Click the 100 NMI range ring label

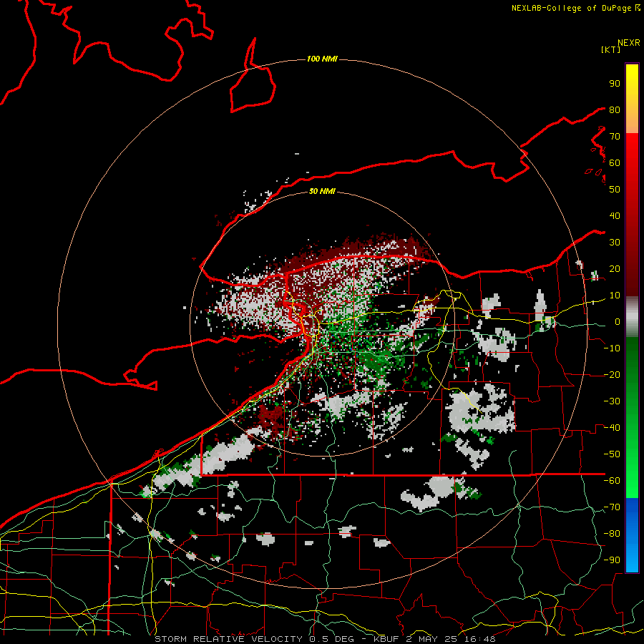322,59
